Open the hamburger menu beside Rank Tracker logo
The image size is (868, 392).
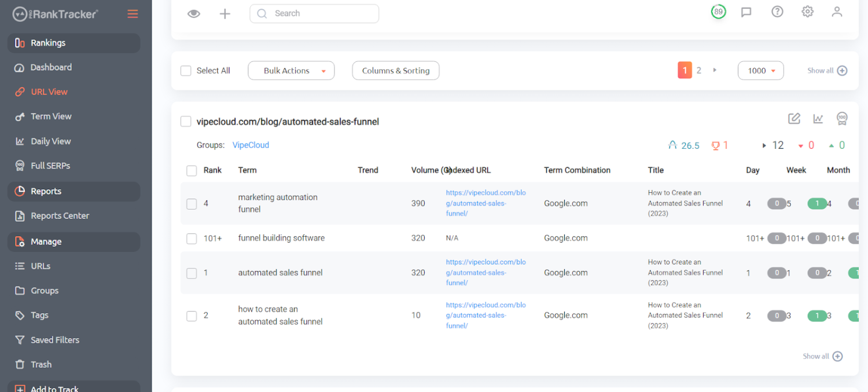(x=133, y=13)
